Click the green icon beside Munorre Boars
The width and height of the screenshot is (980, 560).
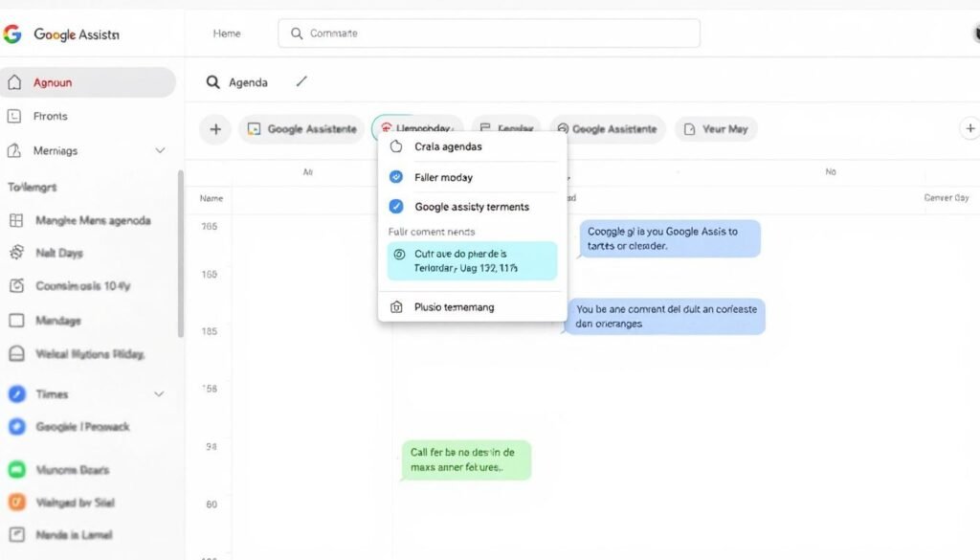17,469
